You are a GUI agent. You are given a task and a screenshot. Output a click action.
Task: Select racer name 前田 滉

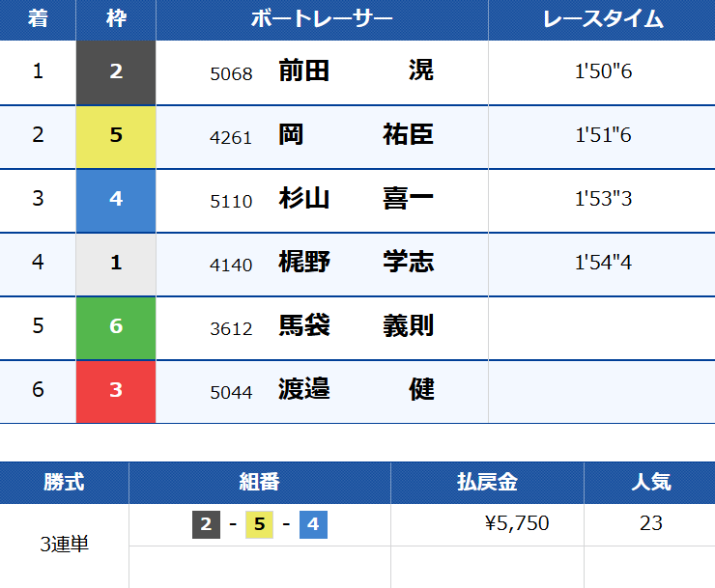tap(356, 70)
